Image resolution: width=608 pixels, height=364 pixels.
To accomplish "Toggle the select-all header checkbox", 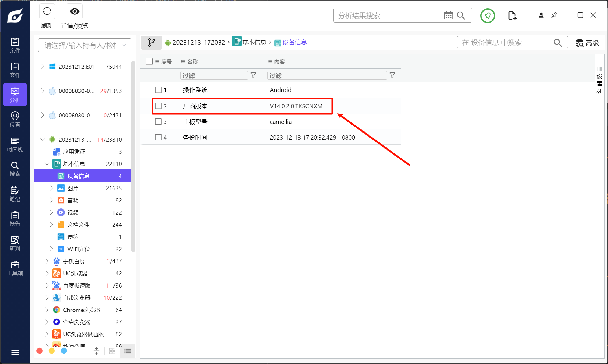I will pyautogui.click(x=149, y=61).
